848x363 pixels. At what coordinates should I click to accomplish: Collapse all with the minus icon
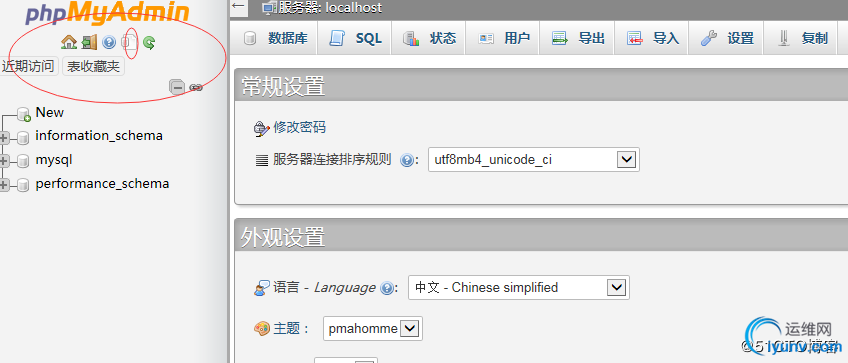point(177,87)
